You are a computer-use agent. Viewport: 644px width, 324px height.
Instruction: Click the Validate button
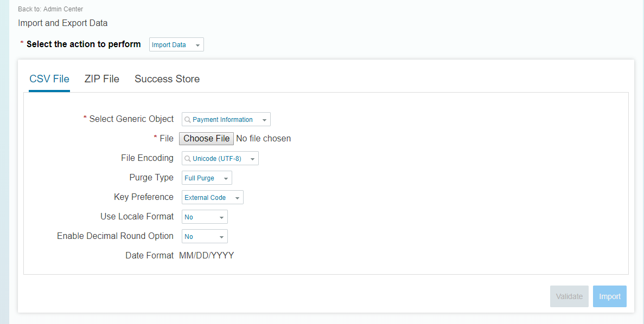tap(569, 296)
